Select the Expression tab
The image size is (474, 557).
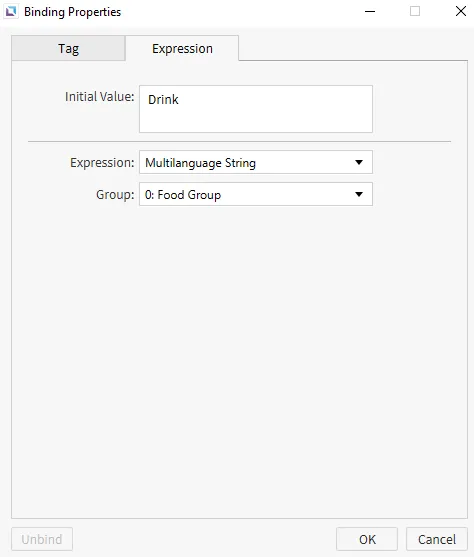(x=182, y=48)
